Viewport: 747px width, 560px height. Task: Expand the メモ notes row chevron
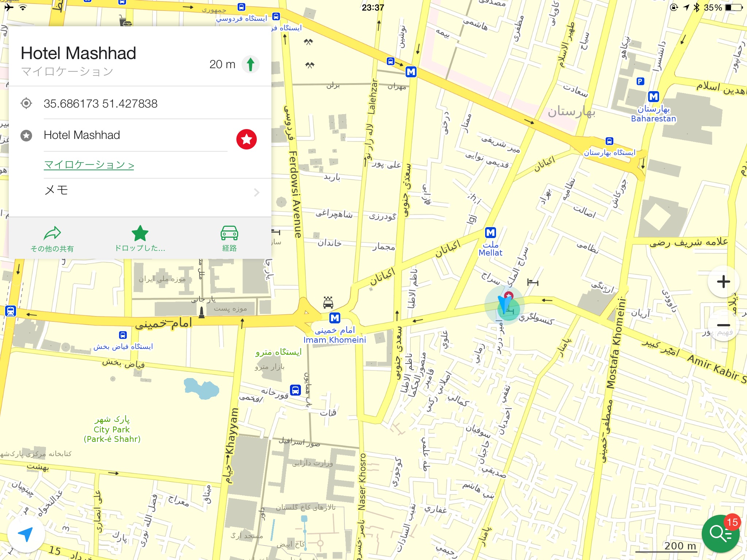[x=256, y=192]
